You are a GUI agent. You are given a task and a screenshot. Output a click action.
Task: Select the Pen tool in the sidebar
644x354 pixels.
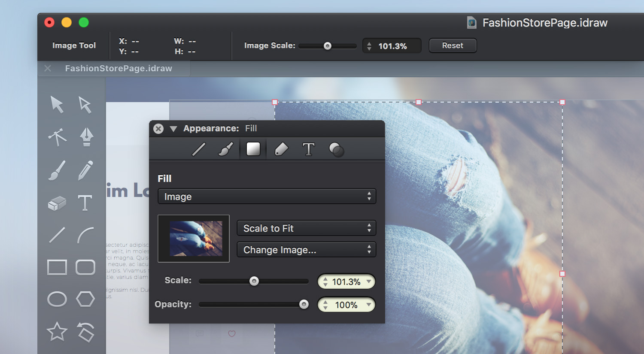(x=86, y=137)
